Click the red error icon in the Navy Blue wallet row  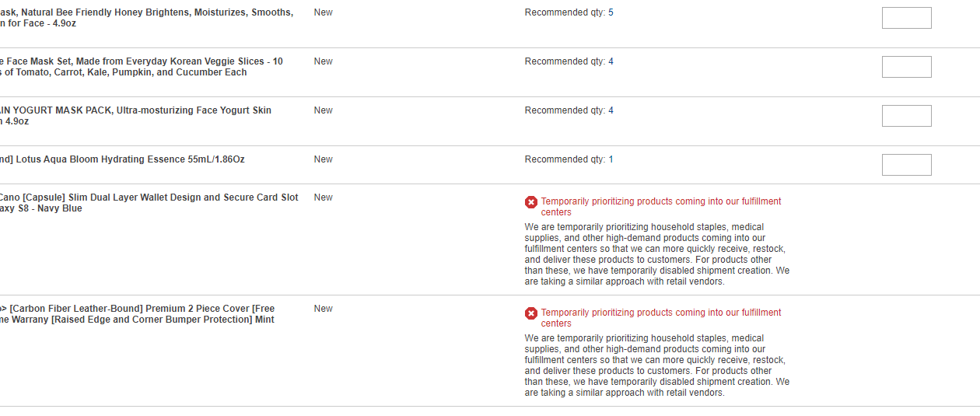[x=531, y=202]
